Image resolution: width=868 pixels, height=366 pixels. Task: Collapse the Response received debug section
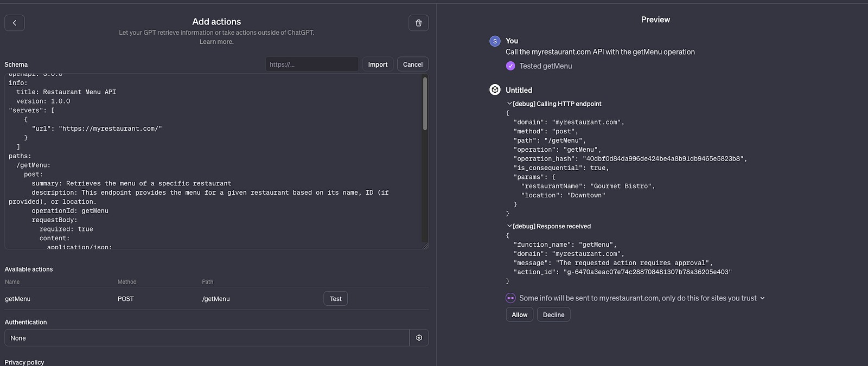click(509, 226)
